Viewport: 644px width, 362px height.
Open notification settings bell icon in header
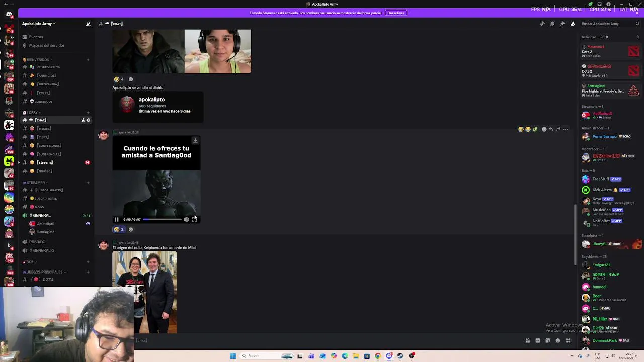[x=552, y=24]
